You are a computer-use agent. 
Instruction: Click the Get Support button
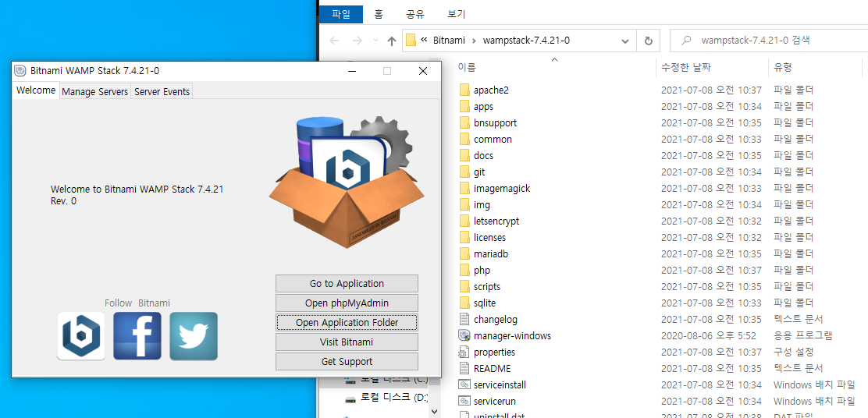click(347, 362)
